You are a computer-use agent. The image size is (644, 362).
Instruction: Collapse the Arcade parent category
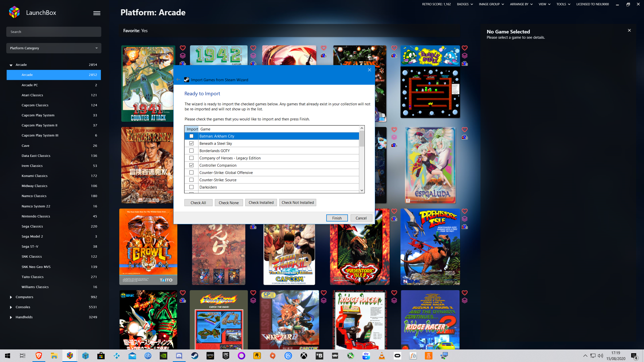(x=11, y=65)
